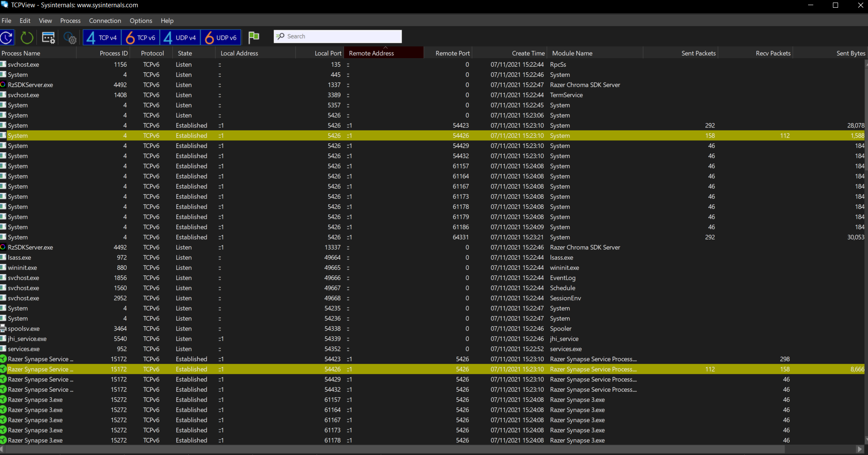Viewport: 868px width, 455px height.
Task: Open the process properties window icon
Action: pyautogui.click(x=48, y=38)
